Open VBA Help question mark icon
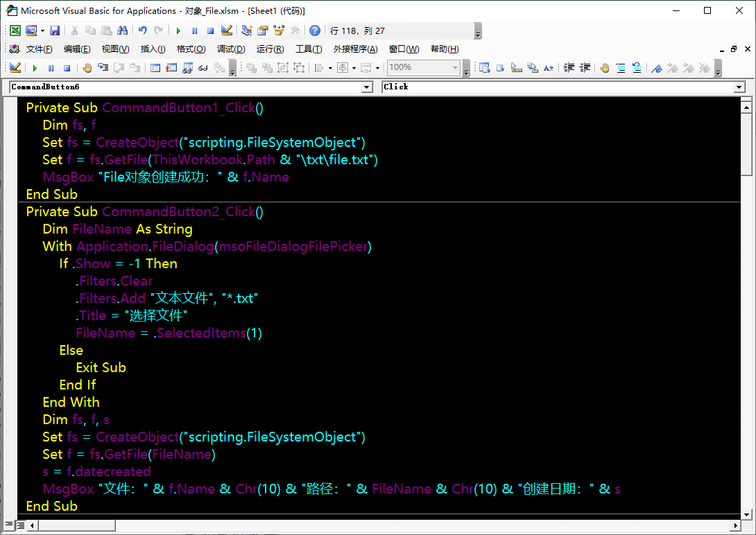 314,30
